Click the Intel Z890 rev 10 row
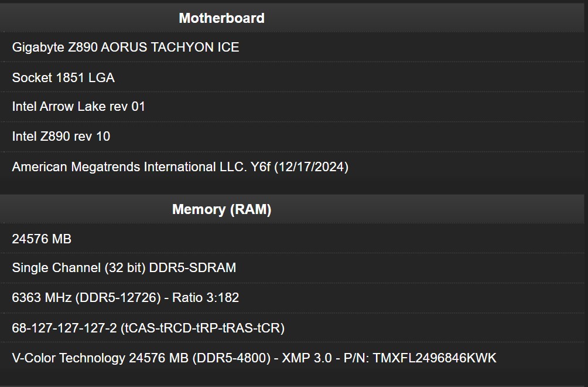 61,137
